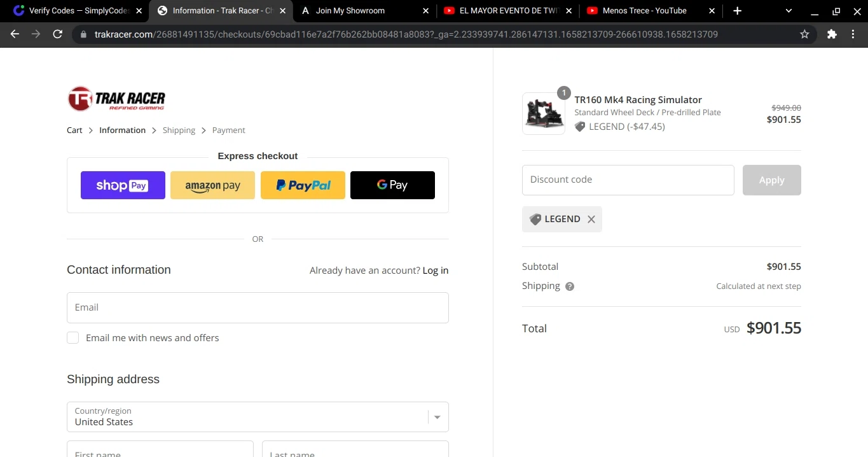
Task: Go to Cart breadcrumb
Action: [x=74, y=130]
